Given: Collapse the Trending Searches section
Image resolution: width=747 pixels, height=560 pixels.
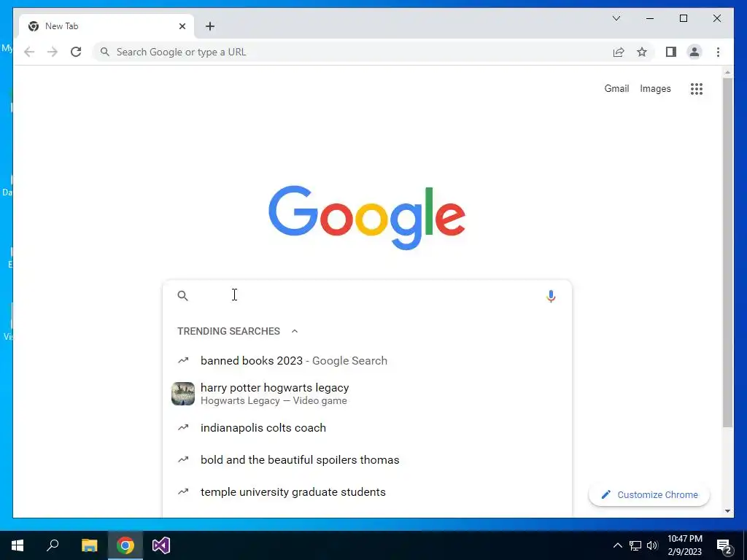Looking at the screenshot, I should (295, 331).
